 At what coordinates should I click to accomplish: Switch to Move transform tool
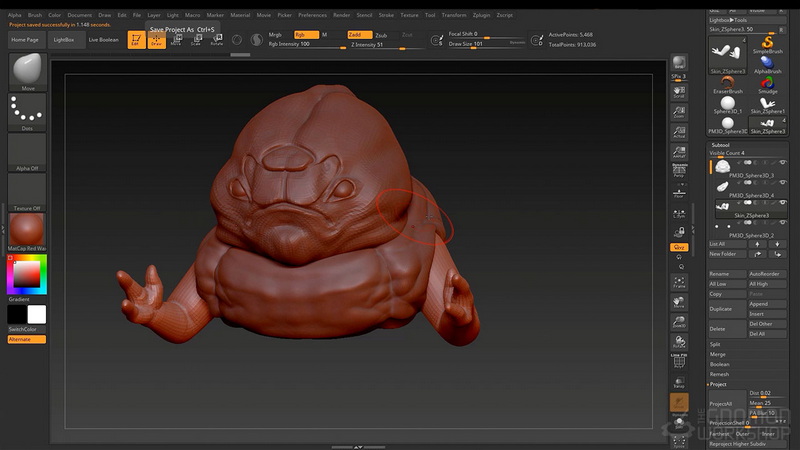point(176,40)
